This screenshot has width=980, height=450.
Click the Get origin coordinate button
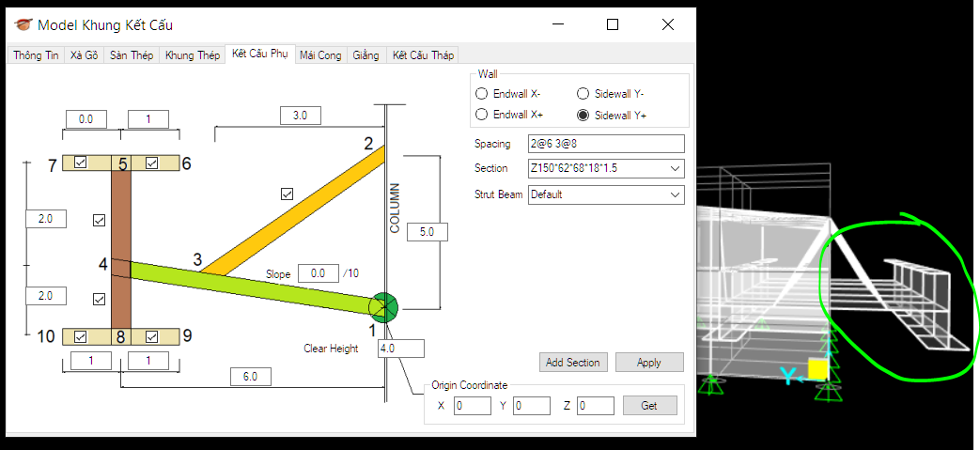pos(649,406)
